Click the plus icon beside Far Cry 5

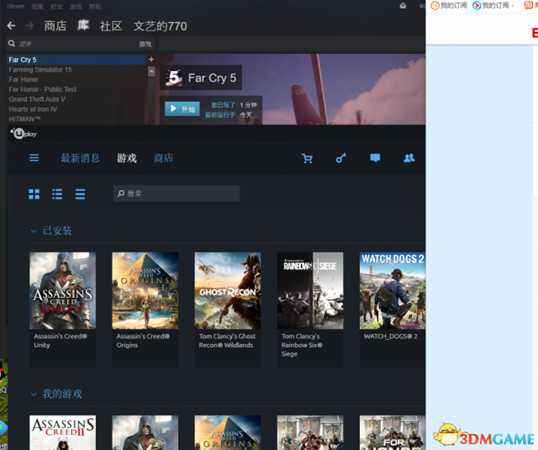(x=151, y=59)
